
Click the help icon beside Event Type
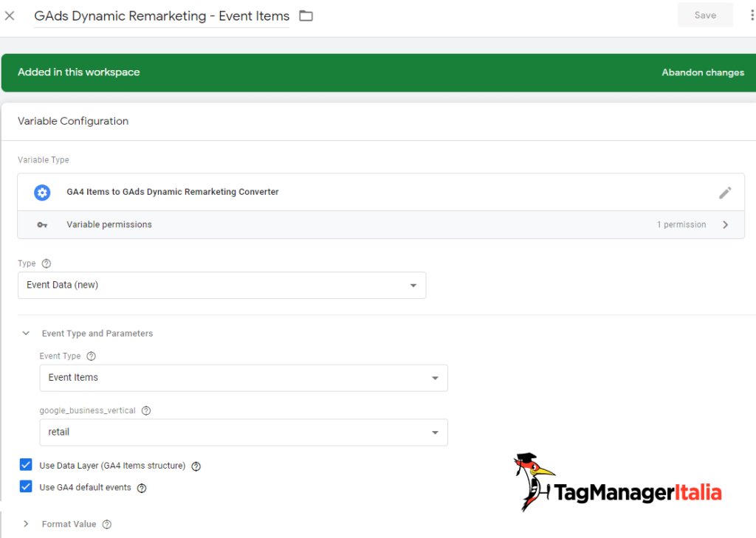click(x=91, y=356)
